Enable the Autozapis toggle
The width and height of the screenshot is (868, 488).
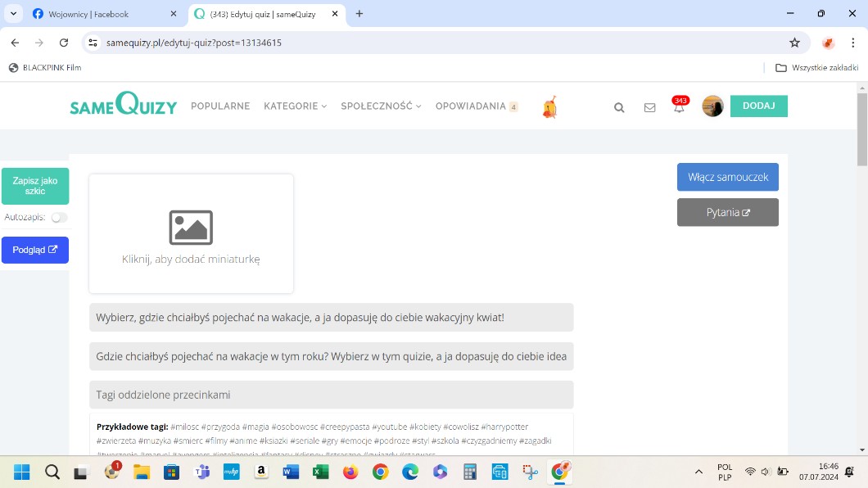pyautogui.click(x=59, y=218)
